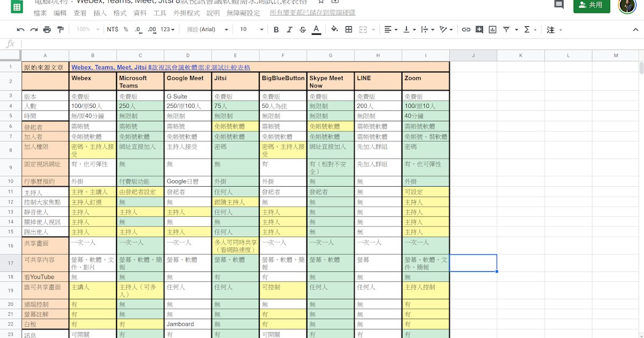Select the G Suite cell
Viewport: 644px width, 338px height.
[x=188, y=97]
